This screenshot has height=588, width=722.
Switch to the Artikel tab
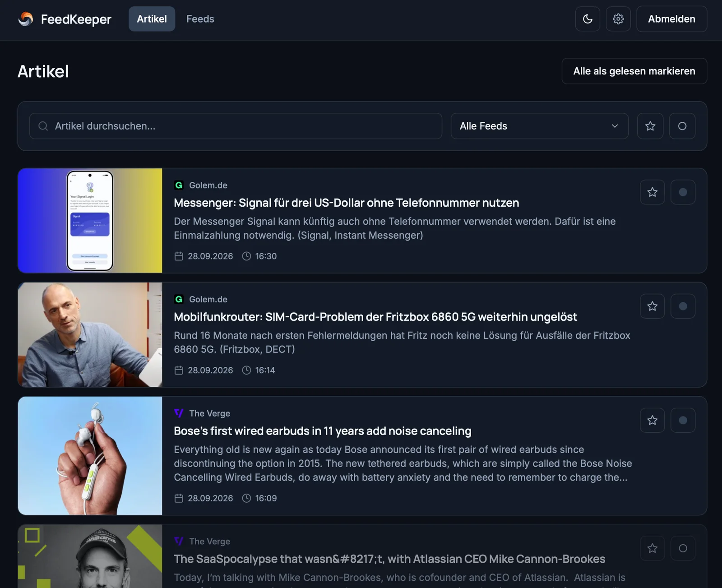(152, 19)
